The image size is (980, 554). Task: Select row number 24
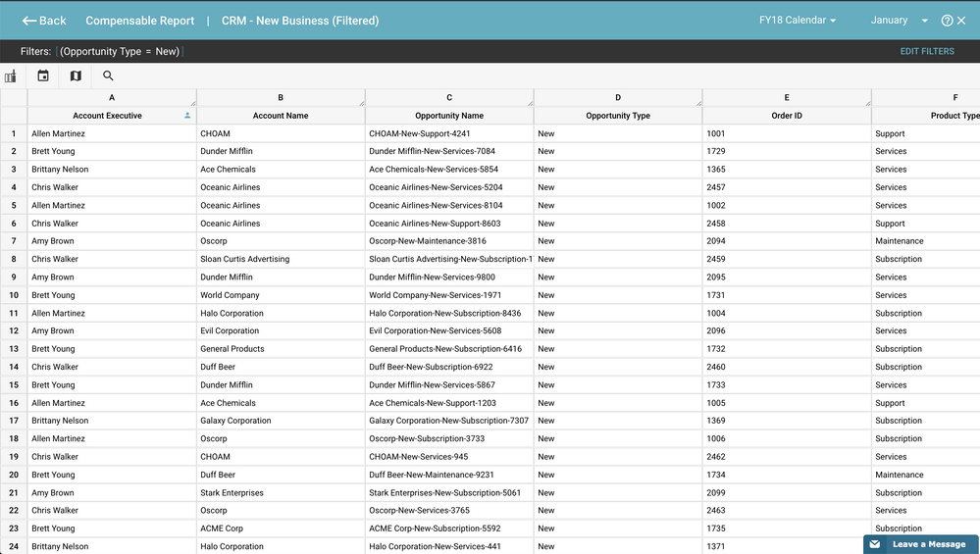pyautogui.click(x=14, y=546)
